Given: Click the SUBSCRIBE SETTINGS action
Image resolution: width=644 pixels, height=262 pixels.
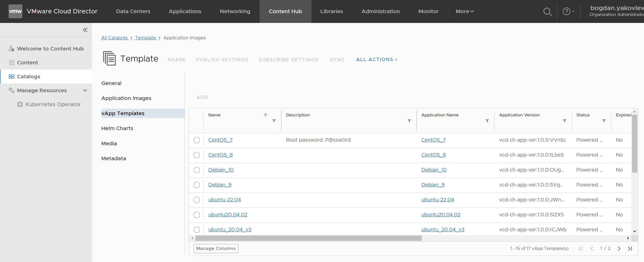Looking at the screenshot, I should coord(288,60).
